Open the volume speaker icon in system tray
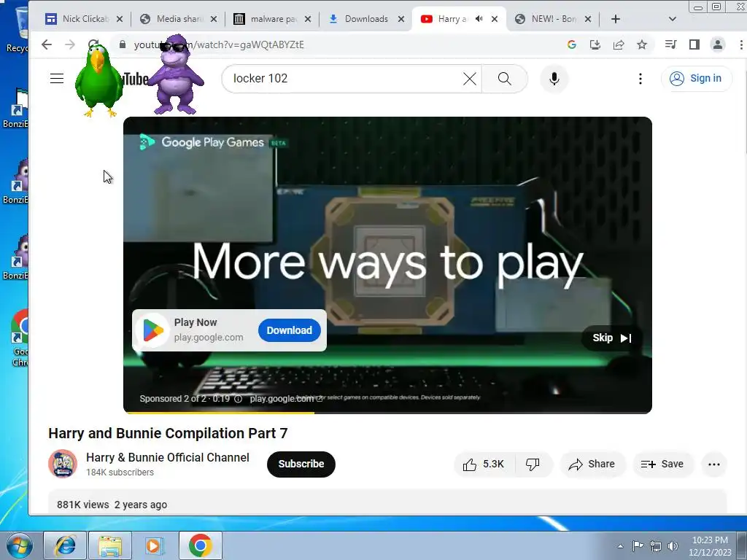 tap(673, 546)
